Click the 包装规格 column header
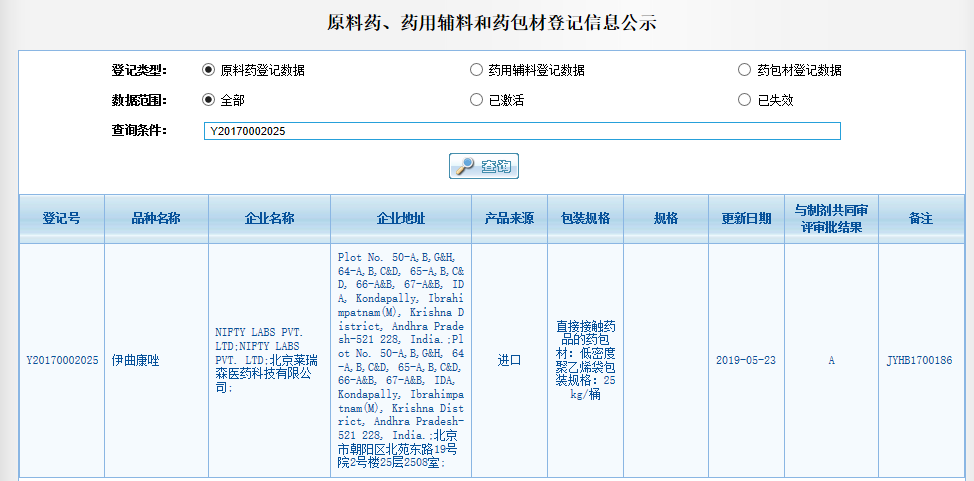 click(585, 219)
